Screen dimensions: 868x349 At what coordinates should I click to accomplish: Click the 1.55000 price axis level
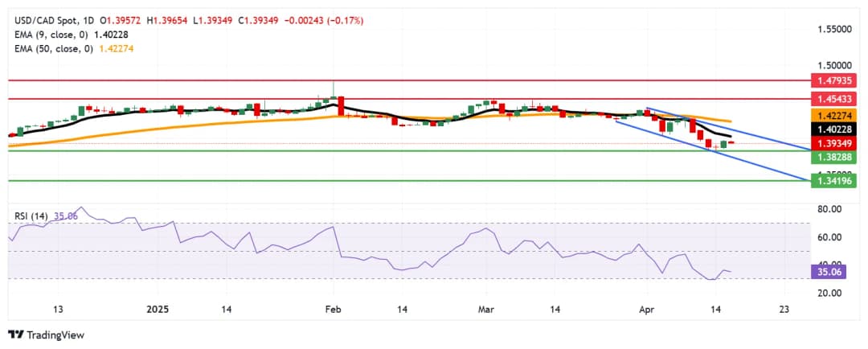[835, 29]
